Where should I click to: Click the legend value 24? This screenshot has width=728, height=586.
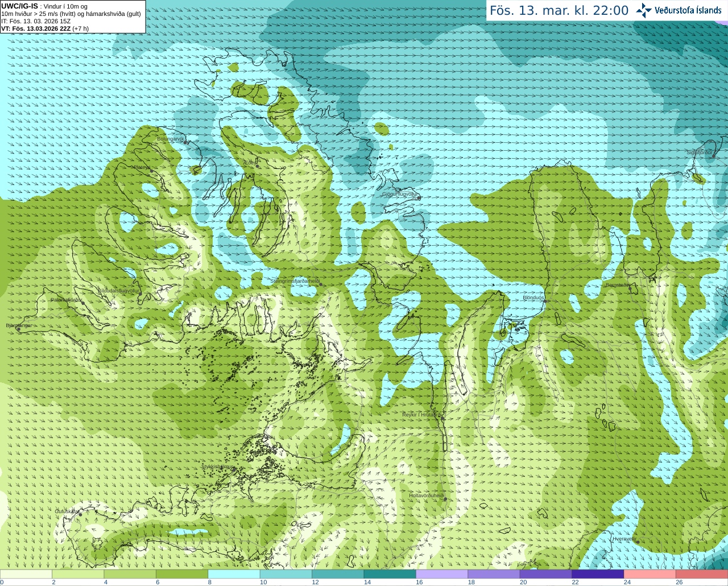coord(627,582)
